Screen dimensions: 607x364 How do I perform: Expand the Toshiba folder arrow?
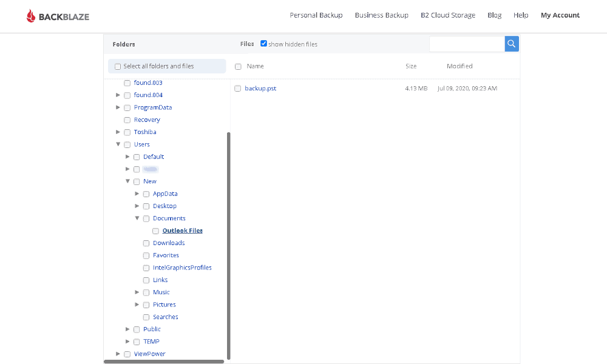[118, 132]
